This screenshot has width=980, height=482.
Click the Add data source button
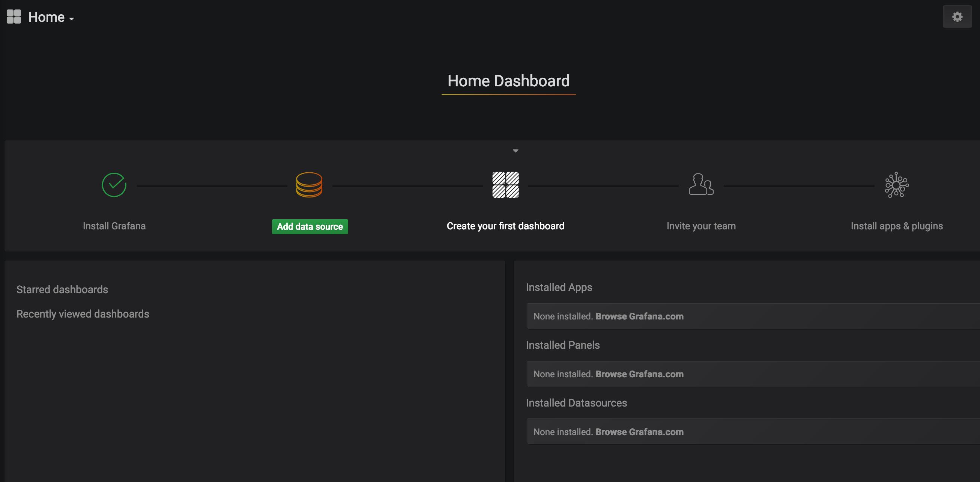[310, 226]
